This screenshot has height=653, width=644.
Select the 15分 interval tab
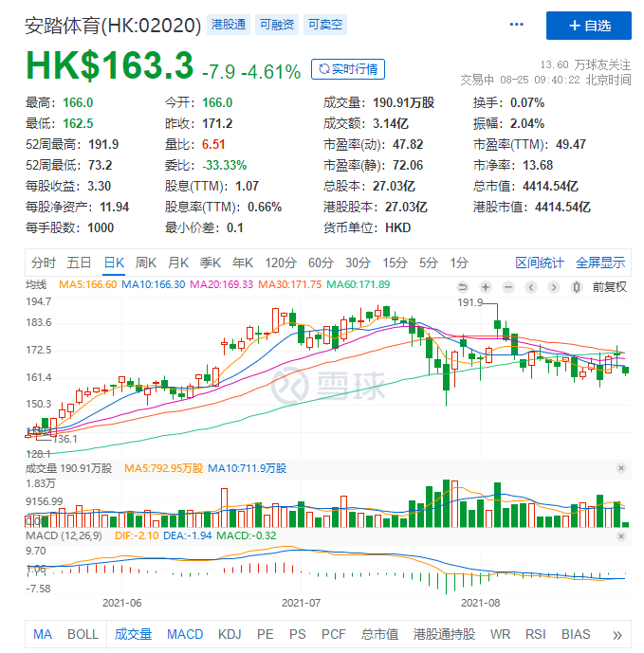click(x=396, y=263)
